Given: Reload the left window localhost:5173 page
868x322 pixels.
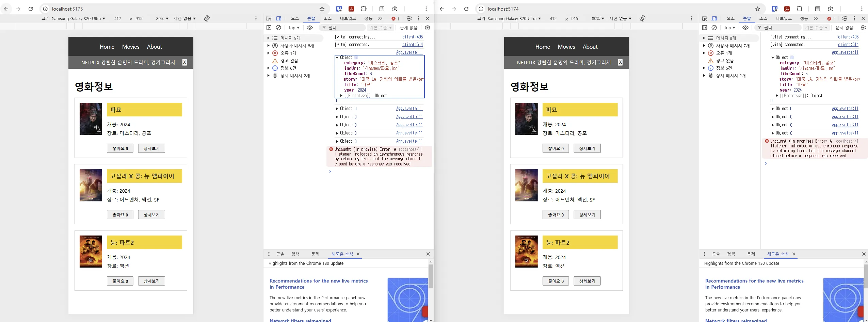Looking at the screenshot, I should [31, 9].
